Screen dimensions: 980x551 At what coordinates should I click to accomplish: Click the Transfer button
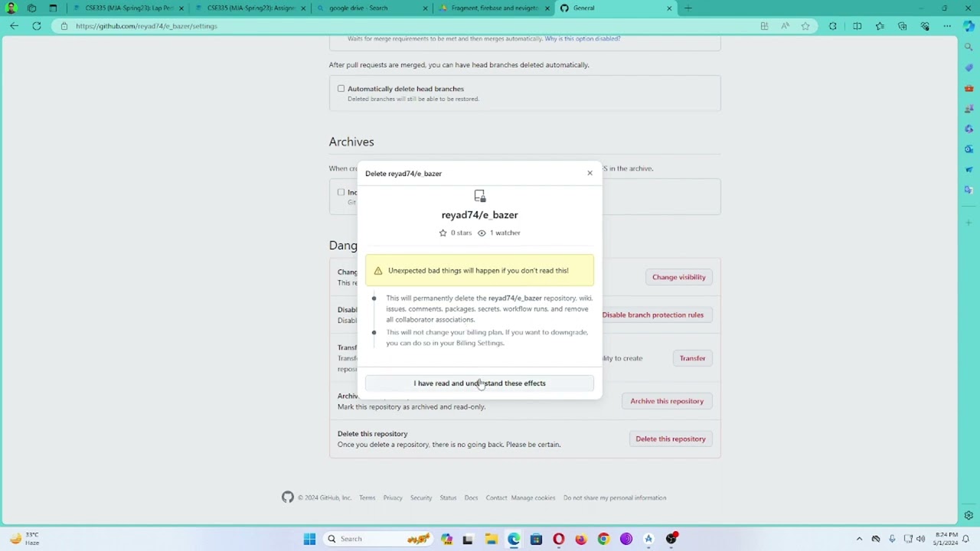[x=692, y=358]
